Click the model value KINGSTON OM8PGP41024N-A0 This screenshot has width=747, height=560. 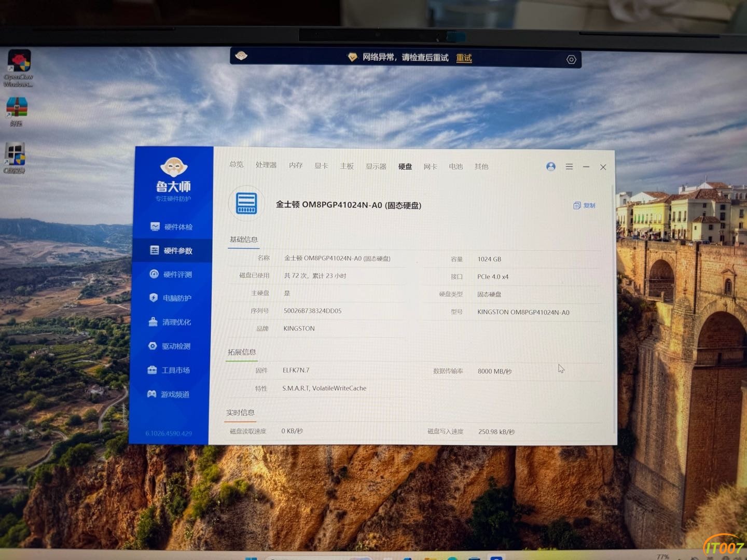(x=523, y=312)
